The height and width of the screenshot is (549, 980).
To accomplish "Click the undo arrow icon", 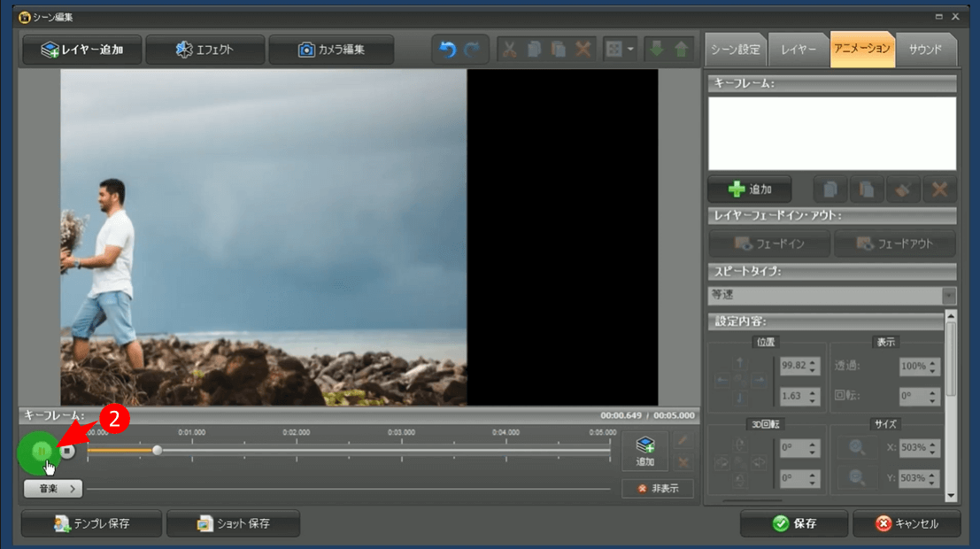I will tap(448, 50).
